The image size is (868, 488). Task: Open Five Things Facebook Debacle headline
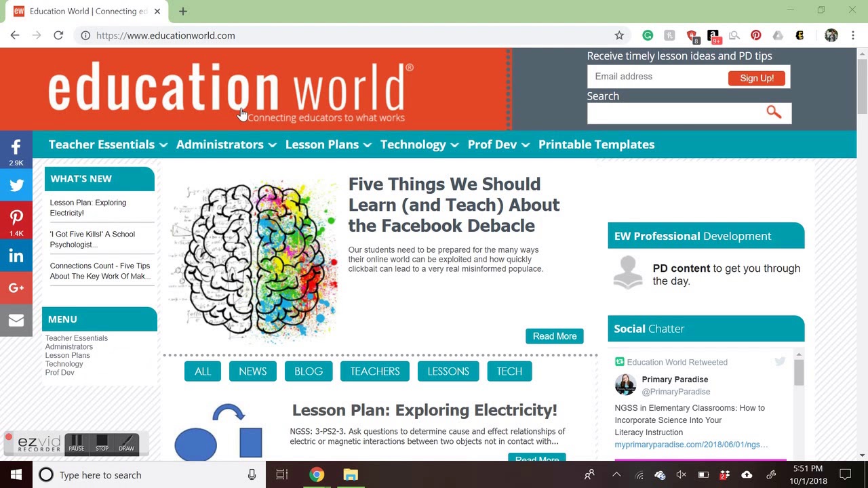coord(454,205)
